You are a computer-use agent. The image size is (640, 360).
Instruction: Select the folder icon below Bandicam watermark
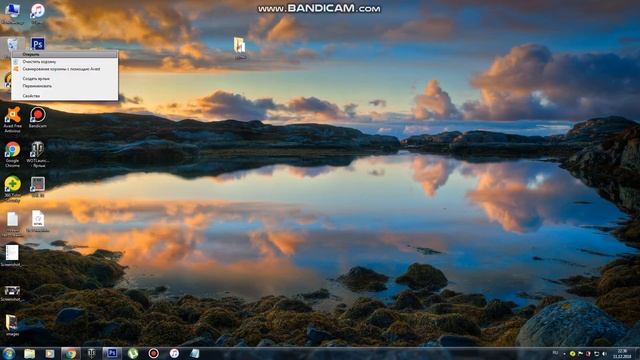(x=240, y=48)
